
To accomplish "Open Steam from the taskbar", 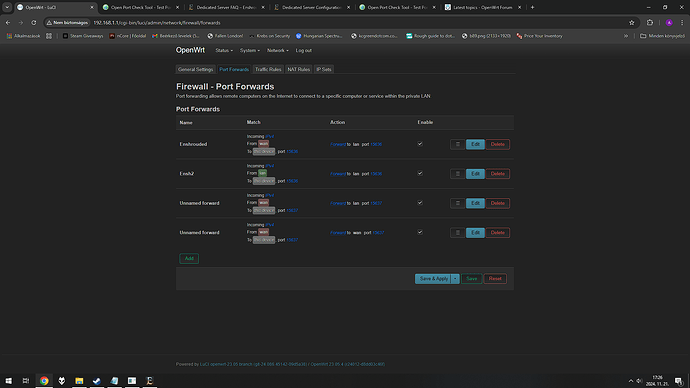I will pos(97,381).
